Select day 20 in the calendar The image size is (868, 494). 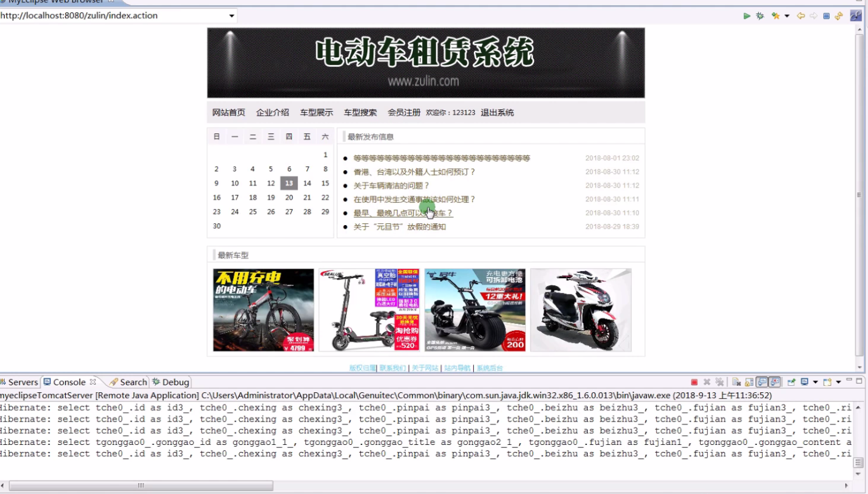point(289,198)
